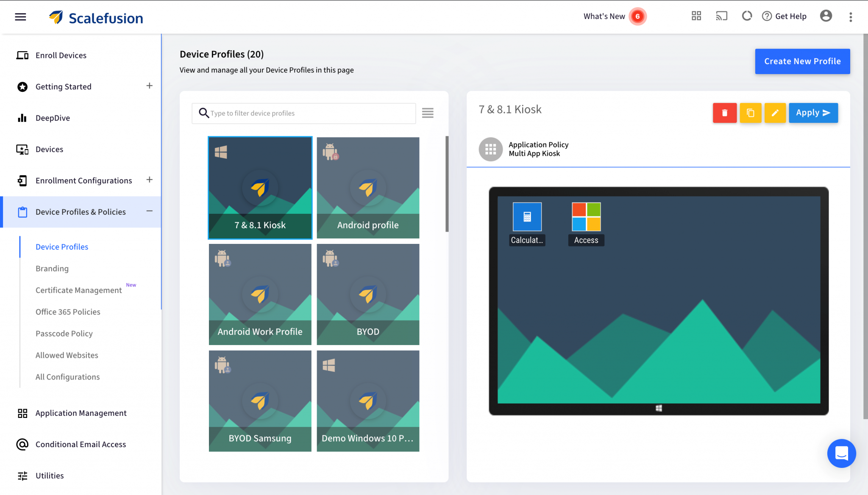This screenshot has width=868, height=495.
Task: Open the hamburger menu icon
Action: point(20,17)
